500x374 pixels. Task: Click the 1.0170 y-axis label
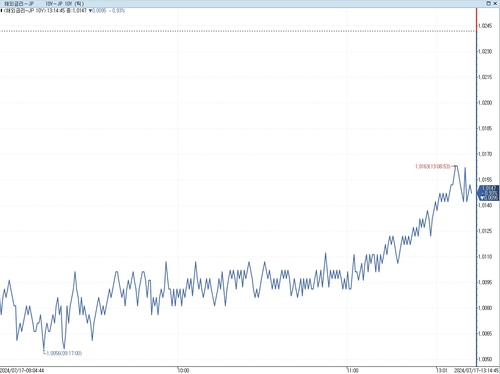point(485,154)
